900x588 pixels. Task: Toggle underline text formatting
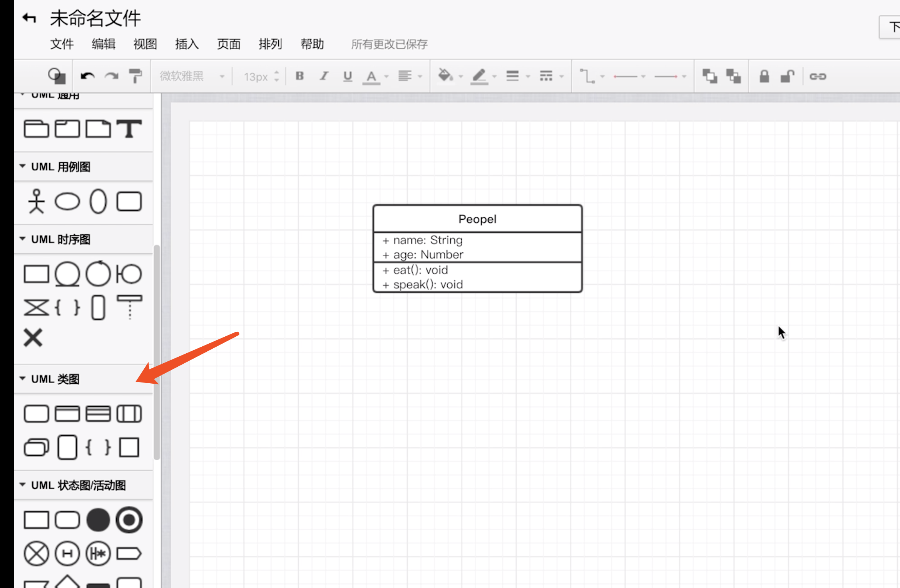tap(348, 76)
